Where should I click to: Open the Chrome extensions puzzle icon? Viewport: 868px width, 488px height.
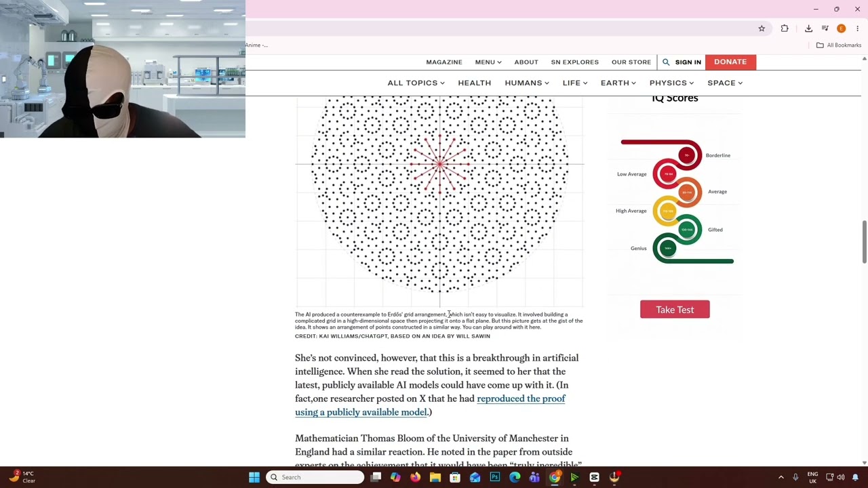point(785,28)
